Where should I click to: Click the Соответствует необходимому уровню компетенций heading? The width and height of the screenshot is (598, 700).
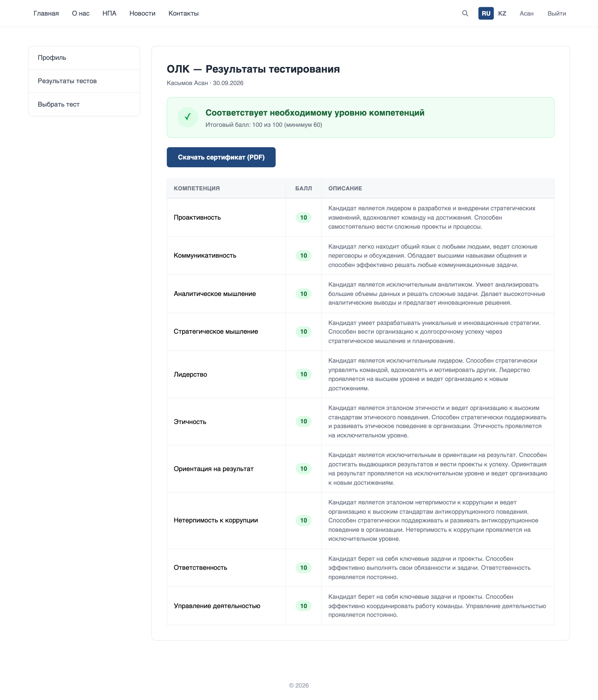(315, 113)
